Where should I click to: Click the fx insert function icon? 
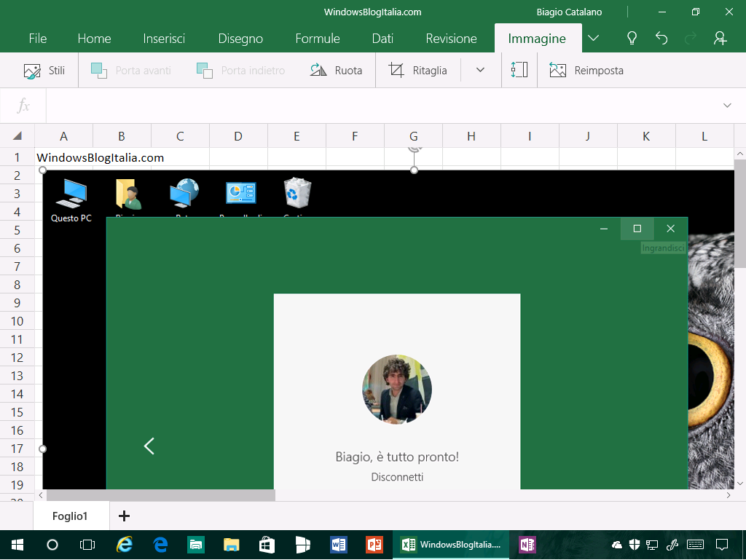point(23,106)
